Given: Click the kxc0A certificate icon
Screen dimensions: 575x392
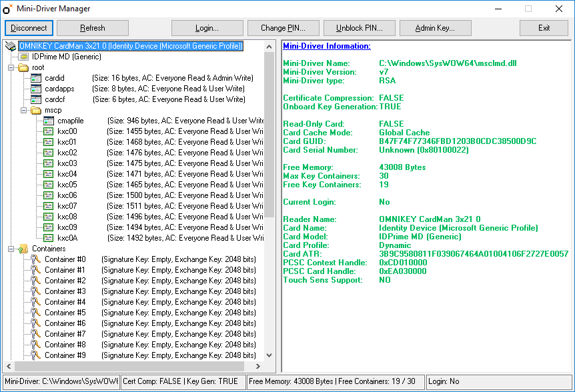Looking at the screenshot, I should click(x=49, y=238).
